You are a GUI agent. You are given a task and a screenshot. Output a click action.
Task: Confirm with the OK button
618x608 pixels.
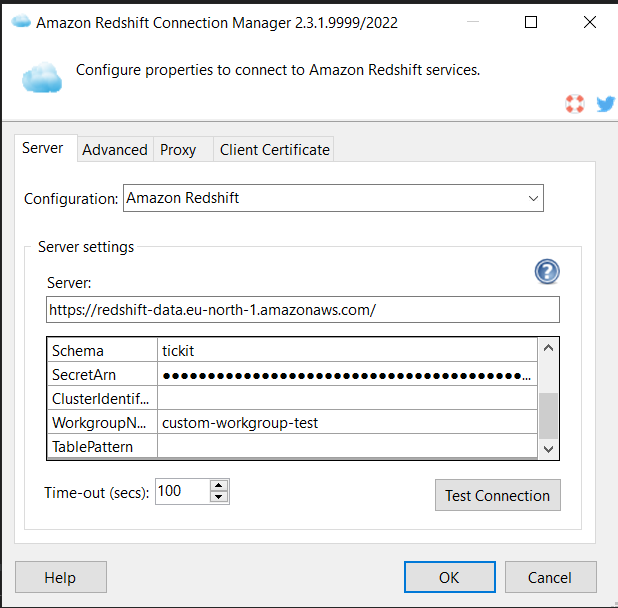pyautogui.click(x=450, y=577)
